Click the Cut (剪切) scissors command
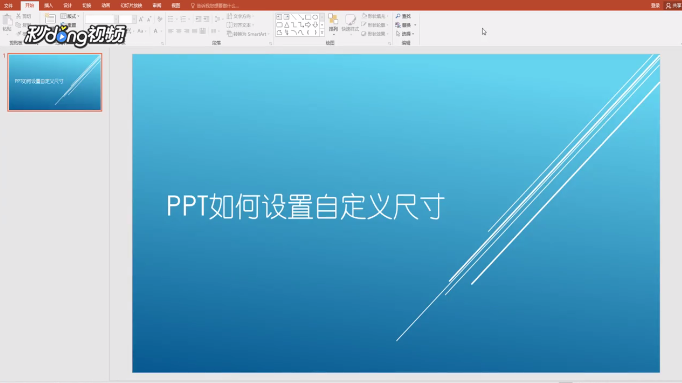The image size is (682, 383). [23, 16]
